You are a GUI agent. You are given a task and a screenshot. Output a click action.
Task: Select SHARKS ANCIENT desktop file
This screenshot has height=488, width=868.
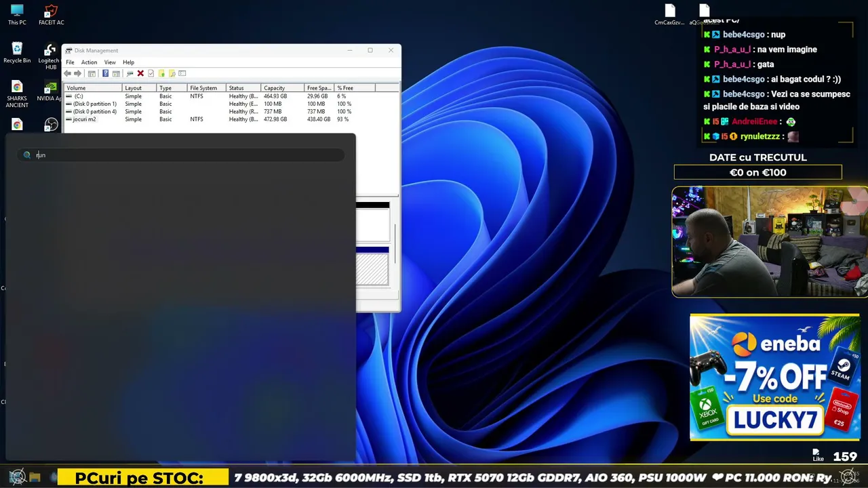(17, 94)
